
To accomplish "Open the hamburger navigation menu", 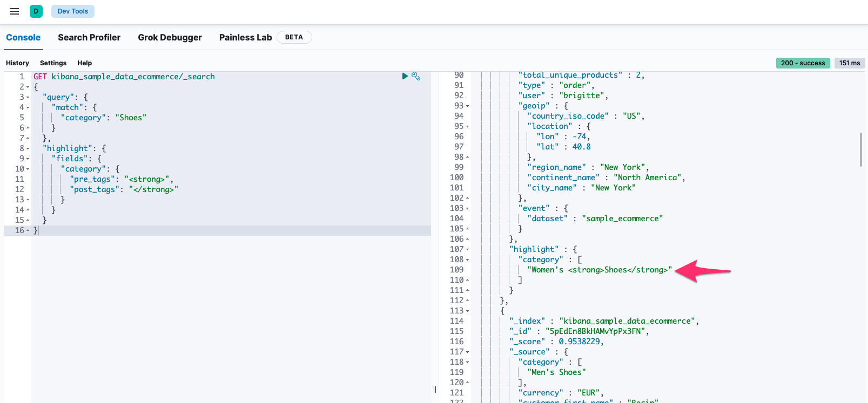I will pos(15,11).
